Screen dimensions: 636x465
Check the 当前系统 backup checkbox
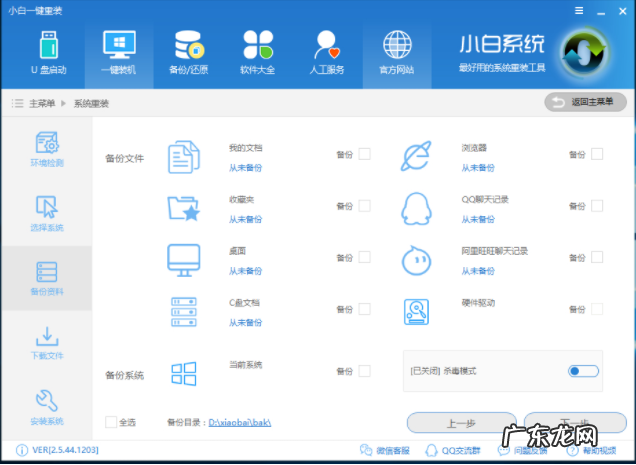point(364,371)
